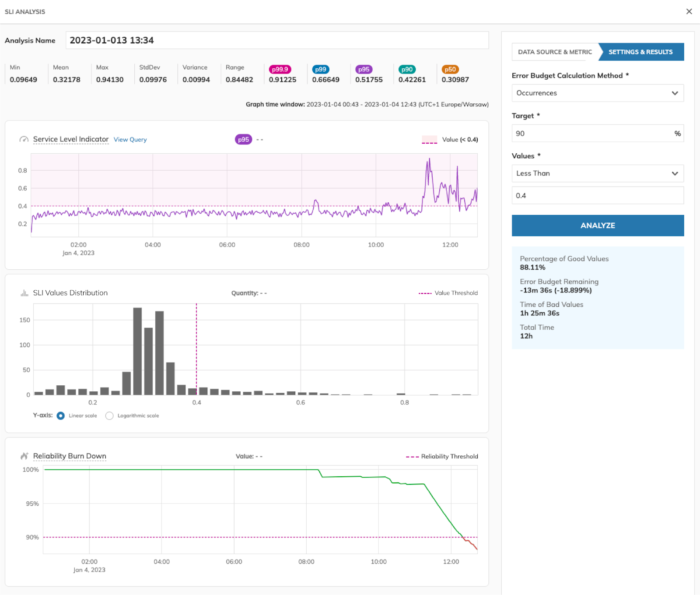Open the View Query link
This screenshot has width=700, height=595.
130,140
